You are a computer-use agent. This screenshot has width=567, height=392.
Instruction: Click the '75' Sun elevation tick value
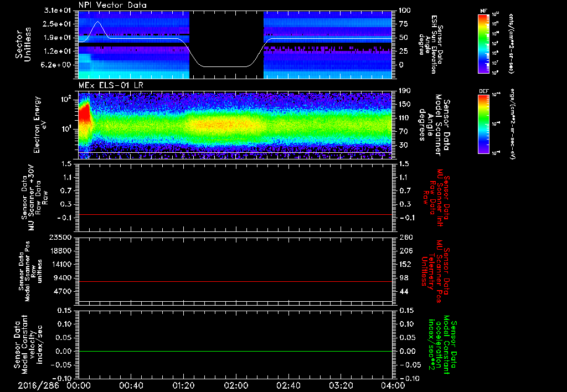pyautogui.click(x=404, y=24)
